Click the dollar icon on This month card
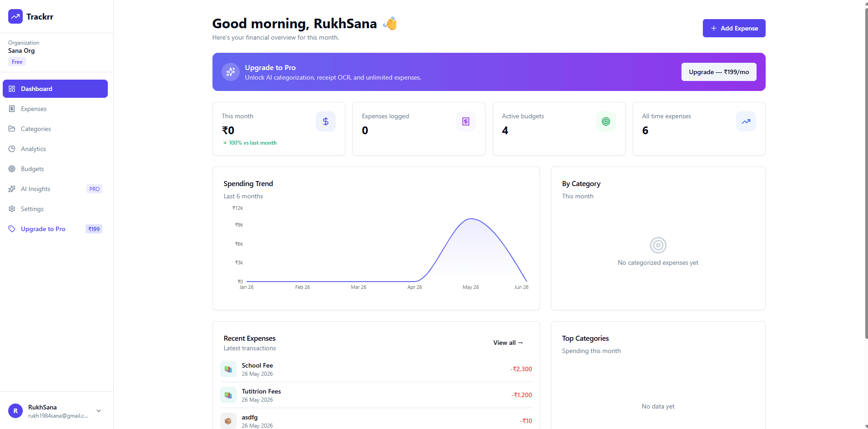The height and width of the screenshot is (429, 868). coord(326,121)
